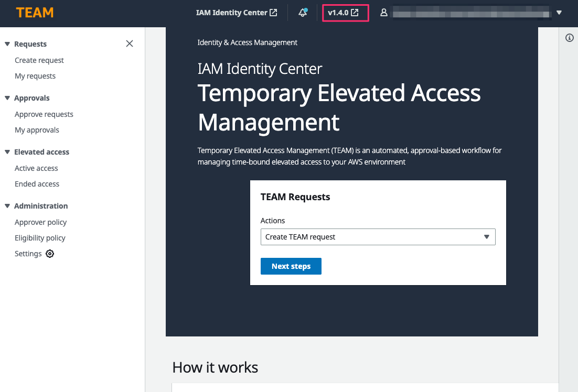Open the Eligibility policy link
The height and width of the screenshot is (392, 578).
click(40, 238)
